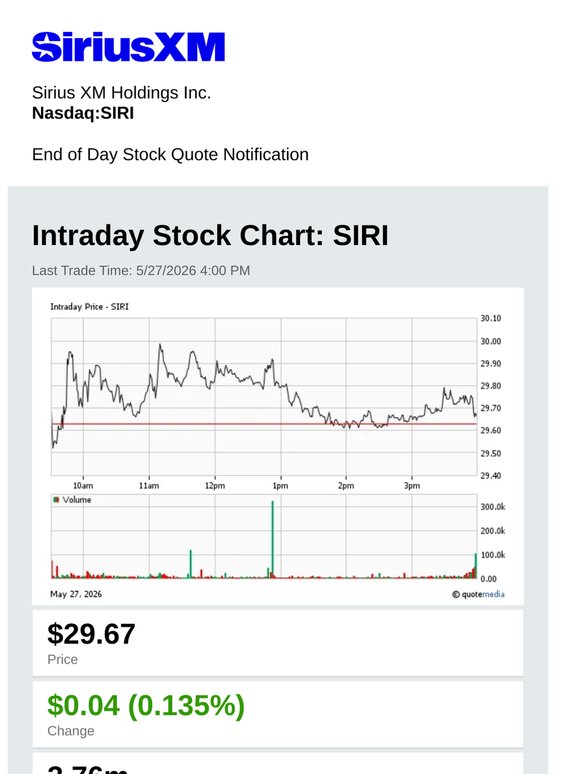Click the 'May 27, 2026' chart date

[x=76, y=594]
